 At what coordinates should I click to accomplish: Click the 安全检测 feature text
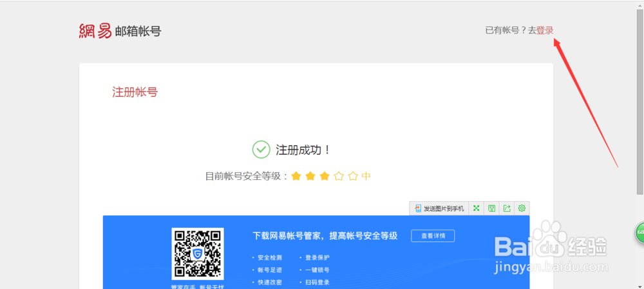pyautogui.click(x=270, y=257)
